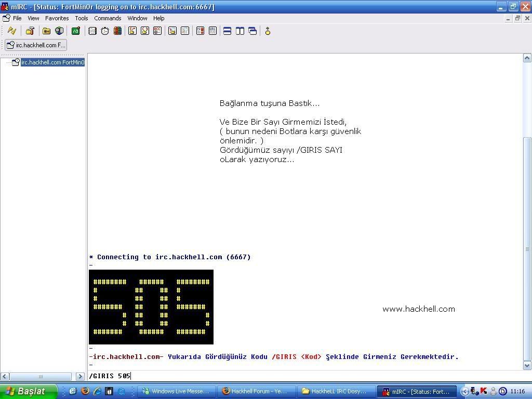This screenshot has height=399, width=532.
Task: Open the File menu
Action: pos(17,18)
